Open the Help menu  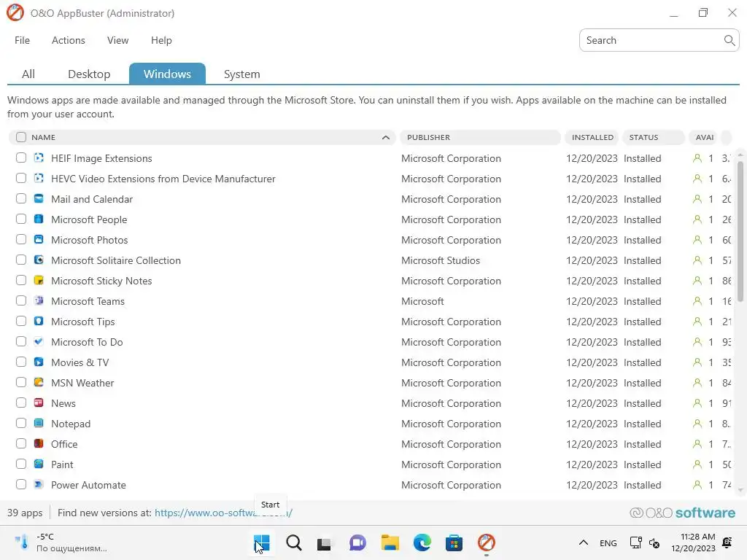[161, 41]
